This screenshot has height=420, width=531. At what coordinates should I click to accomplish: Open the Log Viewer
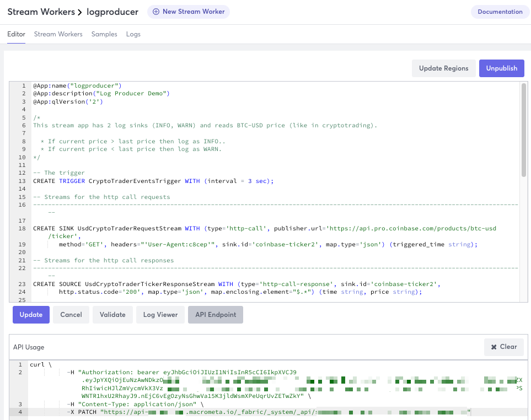tap(160, 314)
